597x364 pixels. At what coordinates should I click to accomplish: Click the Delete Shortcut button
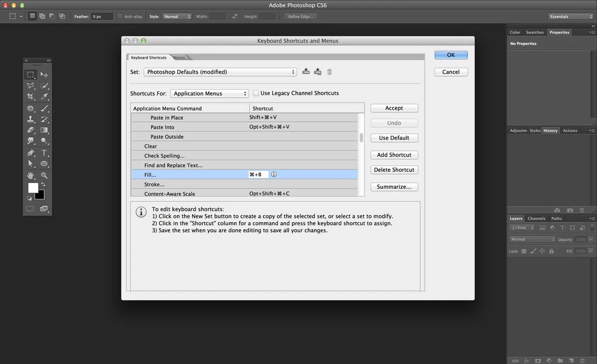click(x=394, y=170)
